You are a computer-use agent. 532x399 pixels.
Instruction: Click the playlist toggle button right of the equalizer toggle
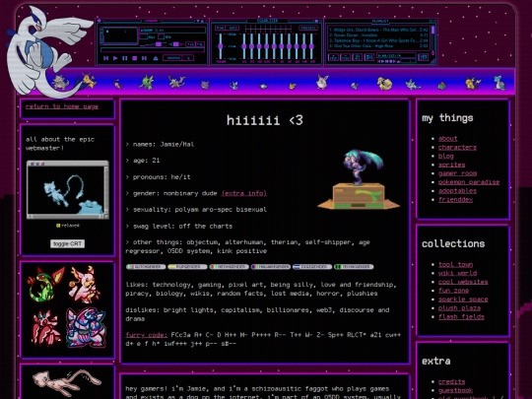tap(200, 44)
